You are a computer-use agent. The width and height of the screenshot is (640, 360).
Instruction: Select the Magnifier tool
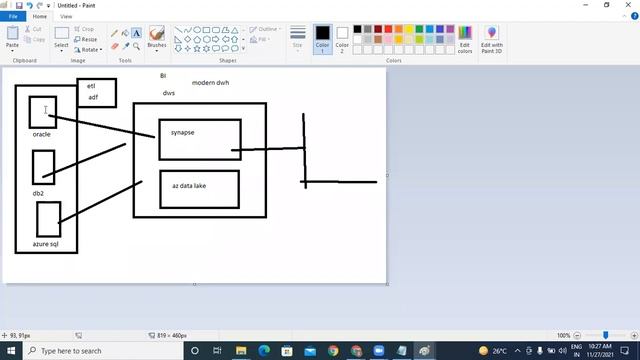point(136,47)
